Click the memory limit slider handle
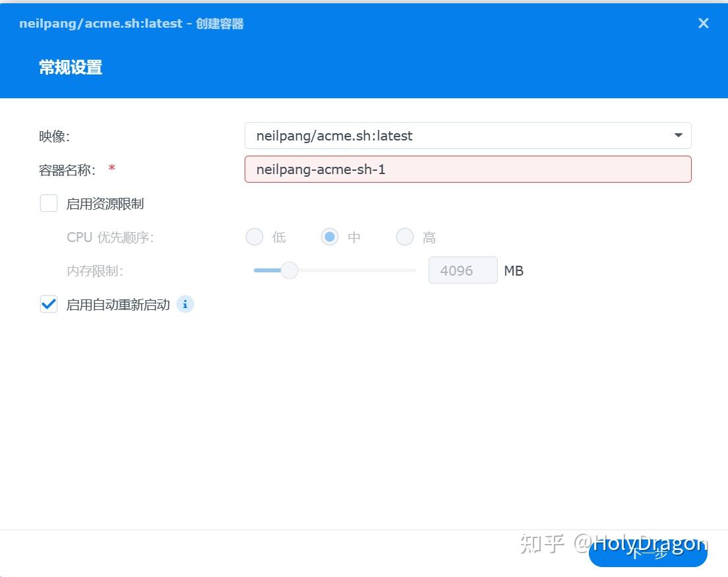Screen dimensions: 728x577 (289, 270)
